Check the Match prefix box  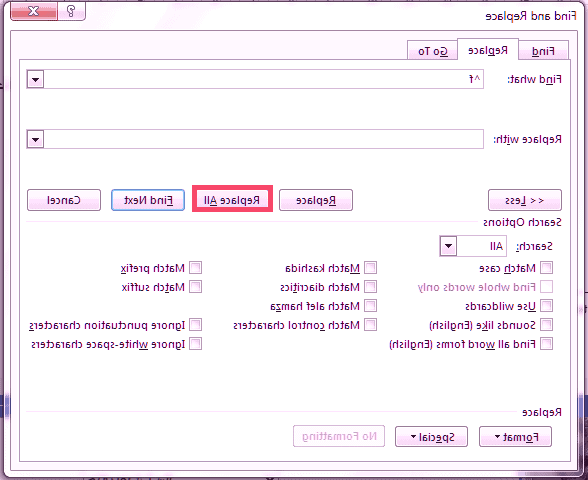pos(195,268)
